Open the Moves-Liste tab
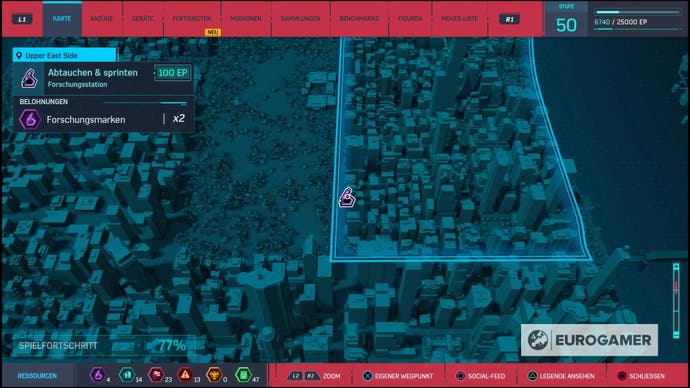The width and height of the screenshot is (690, 388). click(459, 18)
